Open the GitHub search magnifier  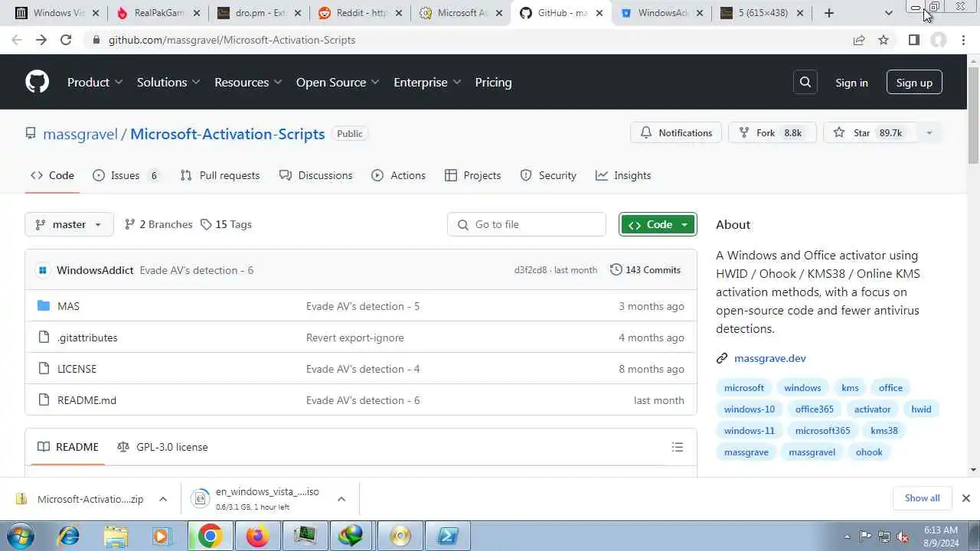click(805, 82)
